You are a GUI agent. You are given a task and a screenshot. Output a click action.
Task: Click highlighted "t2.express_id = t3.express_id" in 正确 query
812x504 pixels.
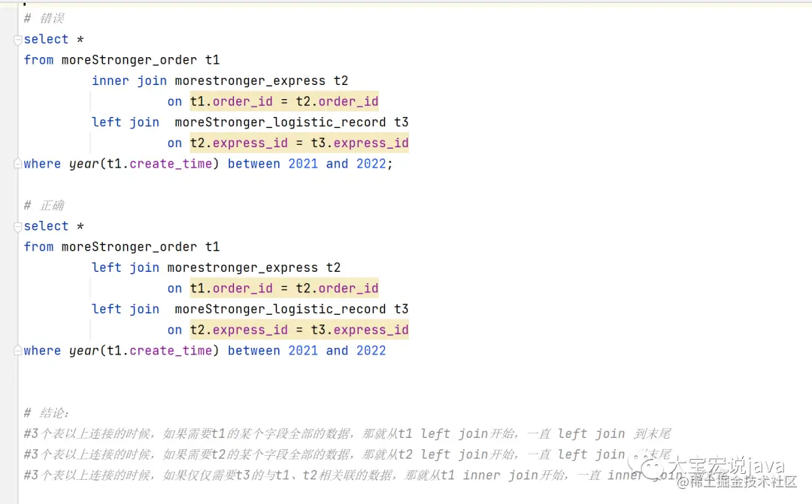299,330
